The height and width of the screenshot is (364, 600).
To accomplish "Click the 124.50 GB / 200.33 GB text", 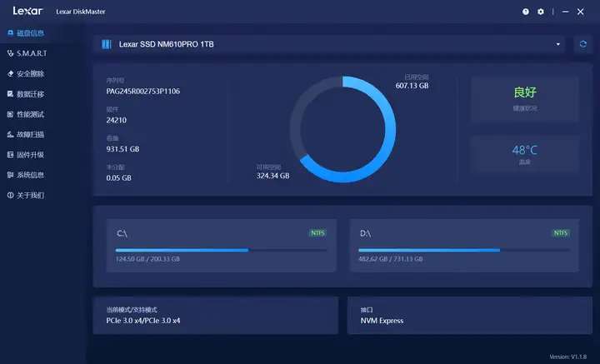I will coord(147,259).
